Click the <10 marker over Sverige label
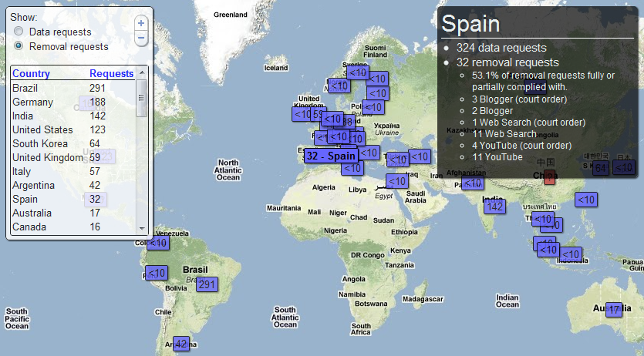The height and width of the screenshot is (356, 644). tap(357, 73)
